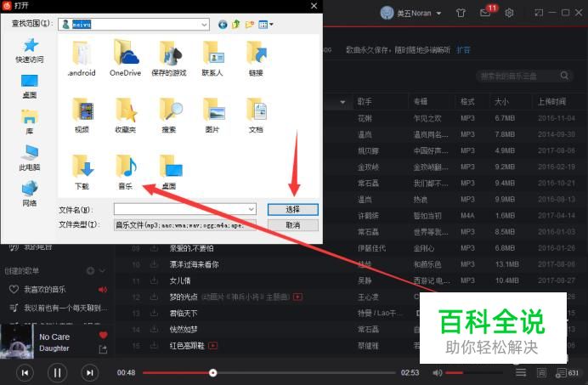Image resolution: width=588 pixels, height=385 pixels.
Task: Seek on the playback progress bar
Action: tap(269, 373)
